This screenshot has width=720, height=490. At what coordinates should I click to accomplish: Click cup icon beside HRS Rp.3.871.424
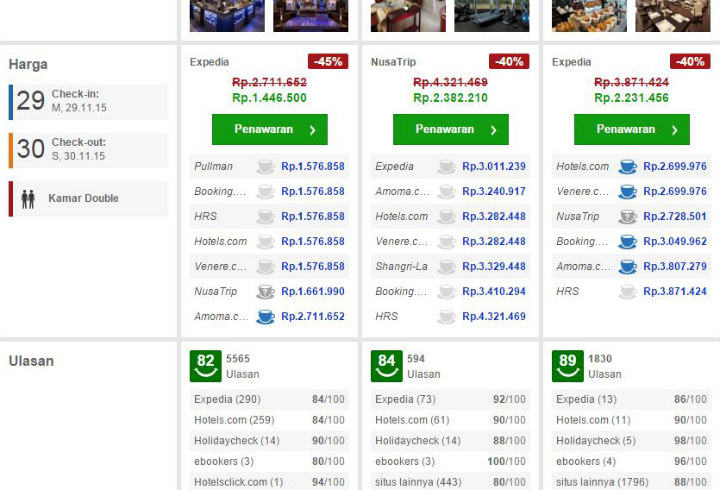tap(628, 292)
